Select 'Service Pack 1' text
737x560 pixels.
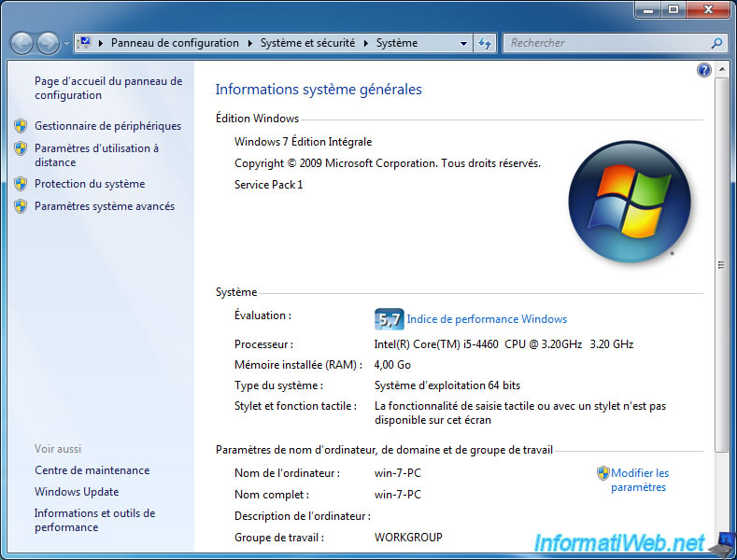268,185
